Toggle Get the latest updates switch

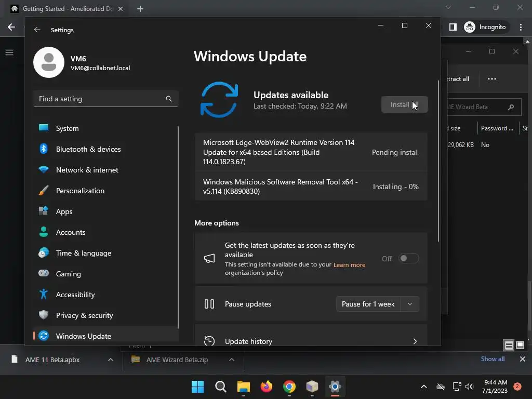point(408,259)
